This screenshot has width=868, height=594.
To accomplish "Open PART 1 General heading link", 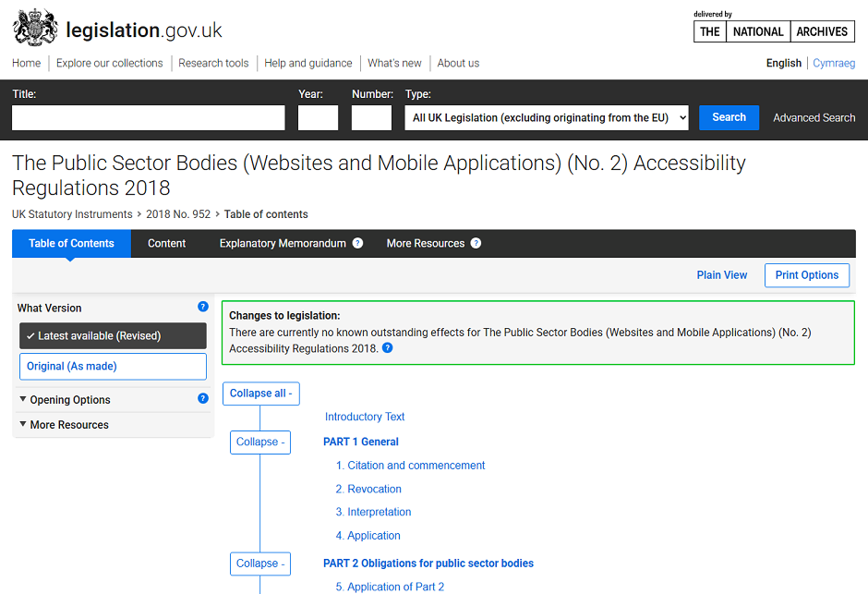I will (x=361, y=442).
